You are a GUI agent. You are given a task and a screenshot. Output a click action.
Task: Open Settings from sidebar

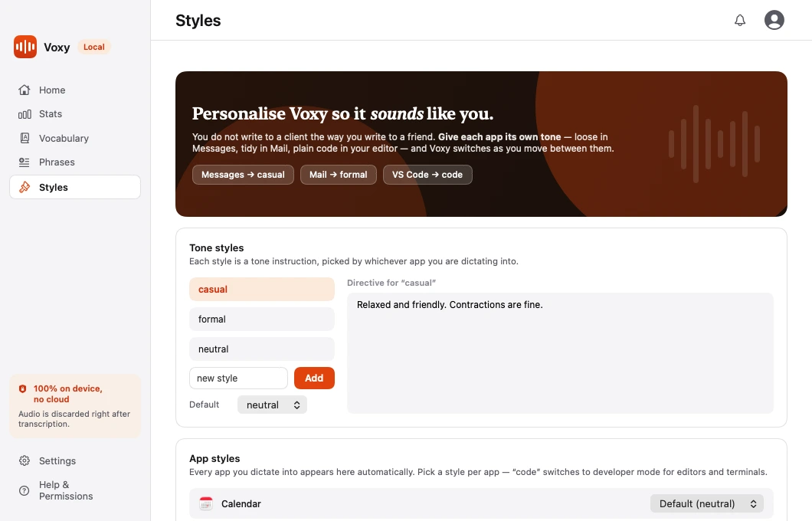point(75,460)
